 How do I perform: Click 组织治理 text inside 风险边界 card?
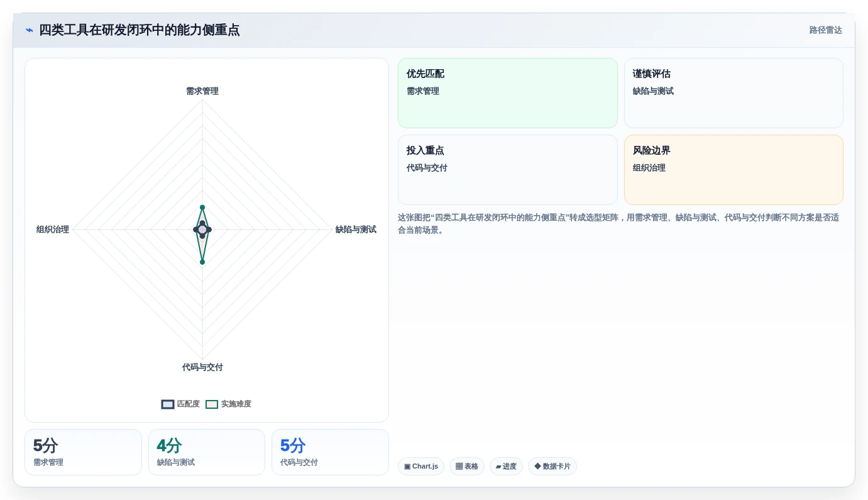[x=649, y=168]
